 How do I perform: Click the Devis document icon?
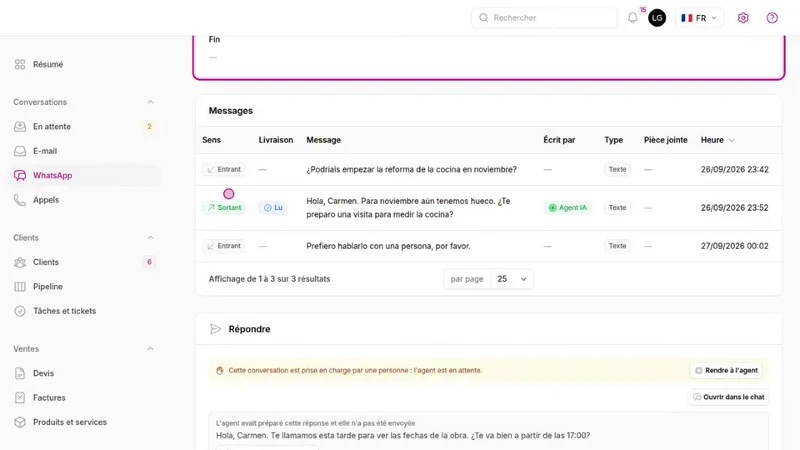pos(20,373)
